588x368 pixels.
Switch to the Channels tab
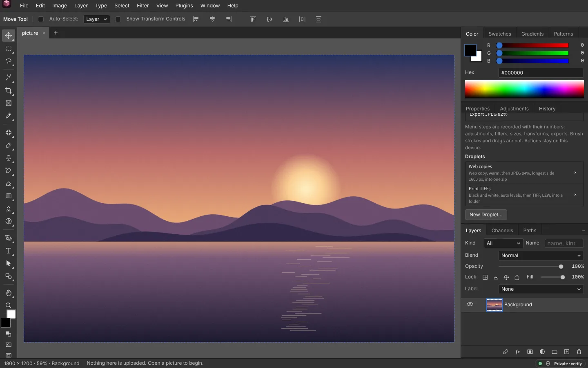(502, 231)
